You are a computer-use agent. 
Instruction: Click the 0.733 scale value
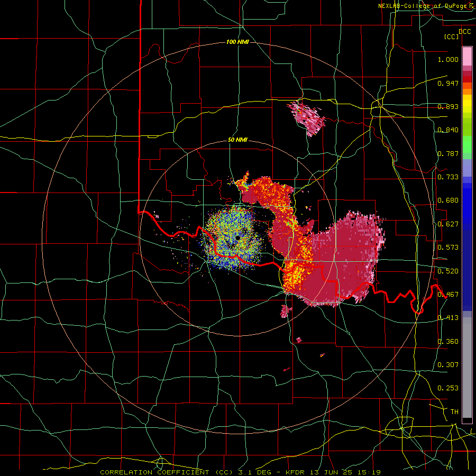point(448,177)
